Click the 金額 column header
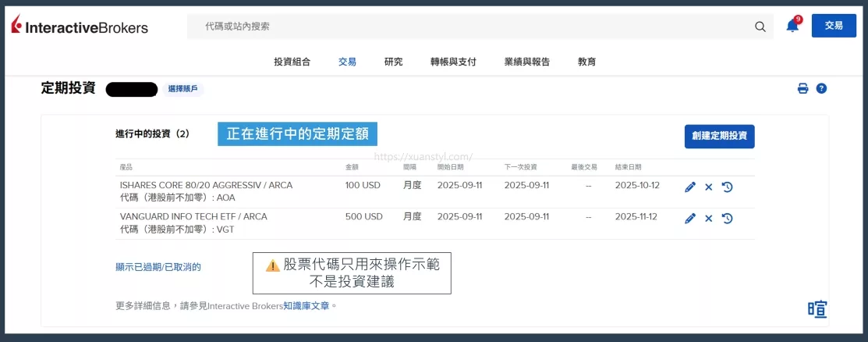868x342 pixels. (x=352, y=167)
